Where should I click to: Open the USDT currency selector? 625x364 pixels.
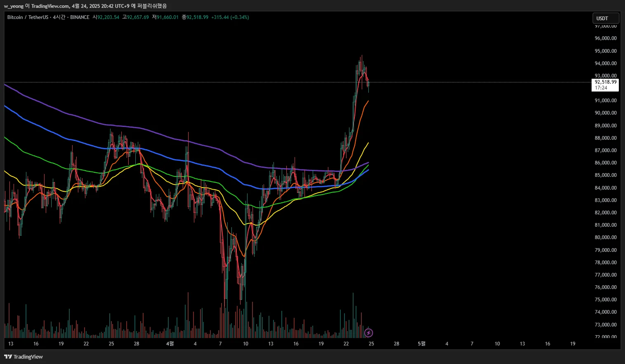point(606,18)
